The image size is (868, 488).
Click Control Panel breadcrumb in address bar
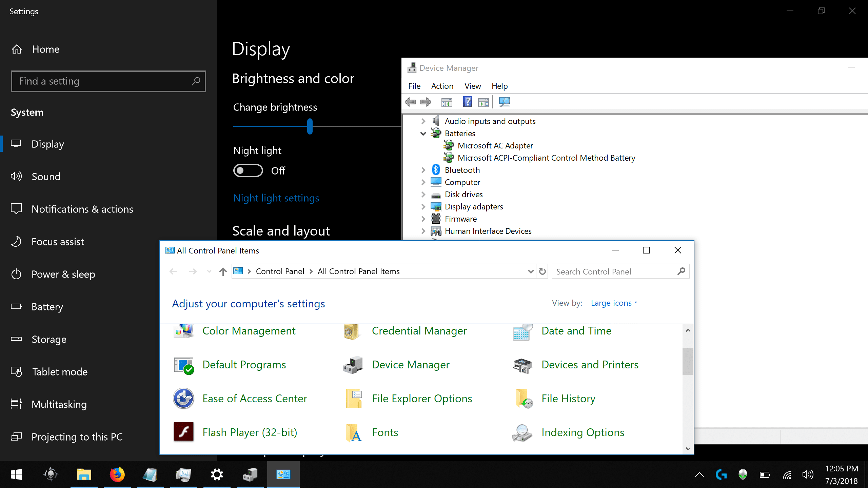pos(280,271)
